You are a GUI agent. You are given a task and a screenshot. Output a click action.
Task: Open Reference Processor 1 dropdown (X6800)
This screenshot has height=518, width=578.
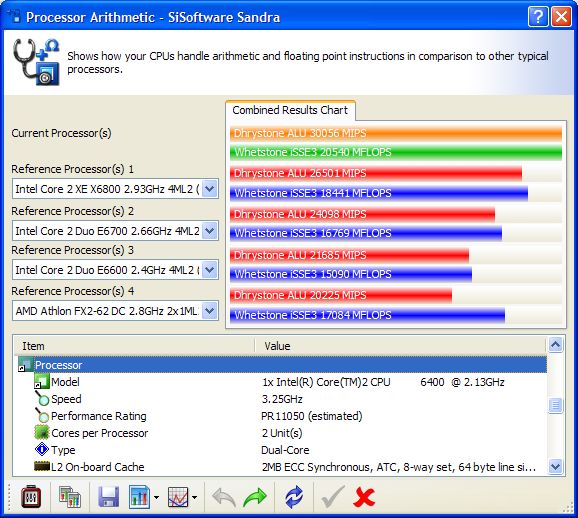(210, 189)
